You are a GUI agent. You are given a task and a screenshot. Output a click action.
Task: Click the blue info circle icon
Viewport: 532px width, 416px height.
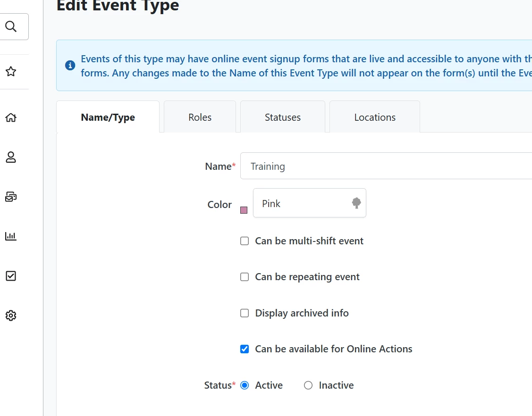[x=70, y=66]
